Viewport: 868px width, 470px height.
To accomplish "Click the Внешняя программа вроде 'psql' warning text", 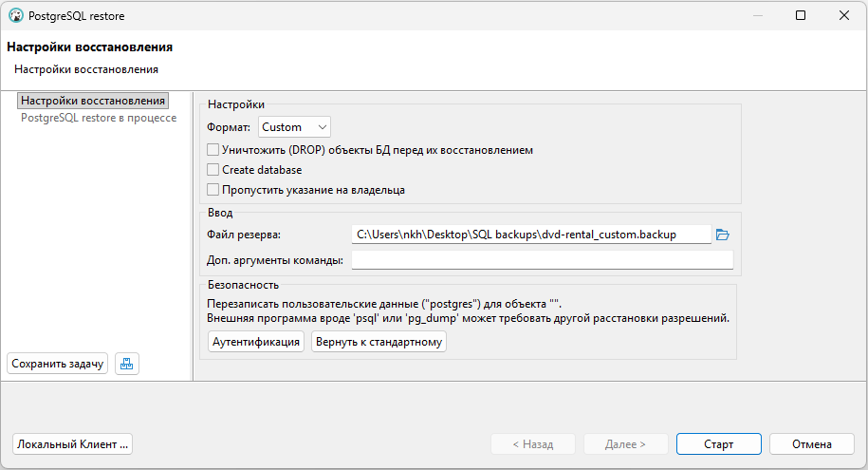I will (468, 318).
